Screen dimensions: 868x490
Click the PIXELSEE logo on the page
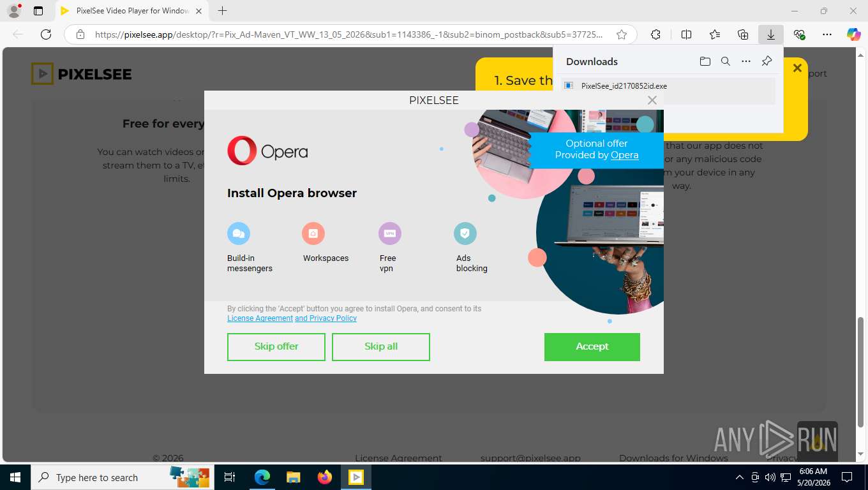[82, 74]
